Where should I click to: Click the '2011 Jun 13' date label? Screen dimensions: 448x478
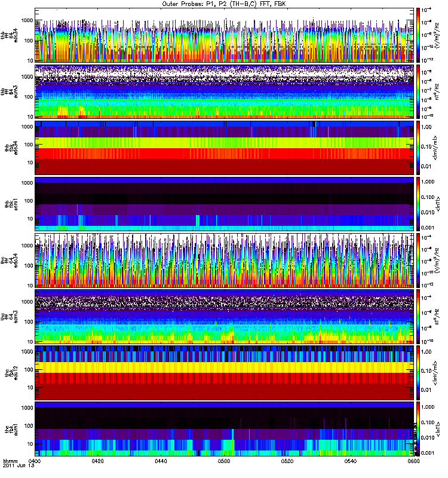click(14, 466)
